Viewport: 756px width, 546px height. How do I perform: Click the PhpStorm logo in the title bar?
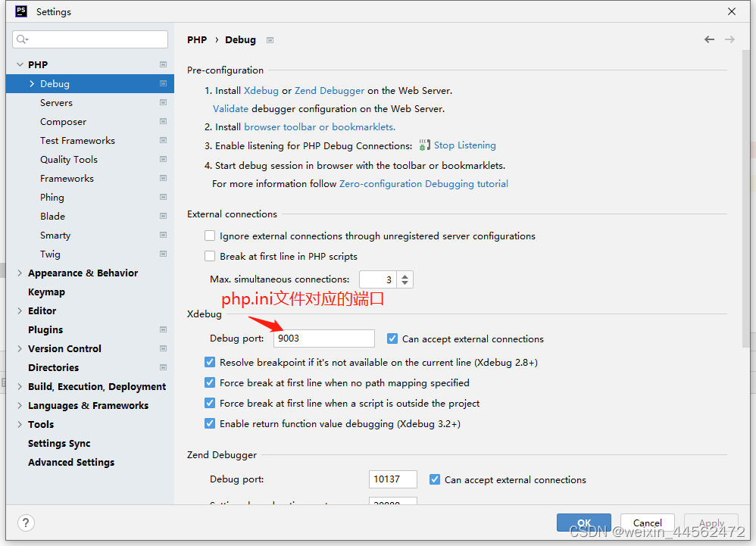(20, 11)
